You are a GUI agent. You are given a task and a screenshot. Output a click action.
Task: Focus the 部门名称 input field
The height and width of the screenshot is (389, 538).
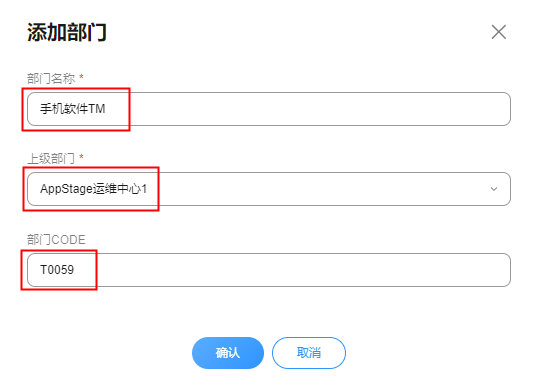click(x=269, y=109)
